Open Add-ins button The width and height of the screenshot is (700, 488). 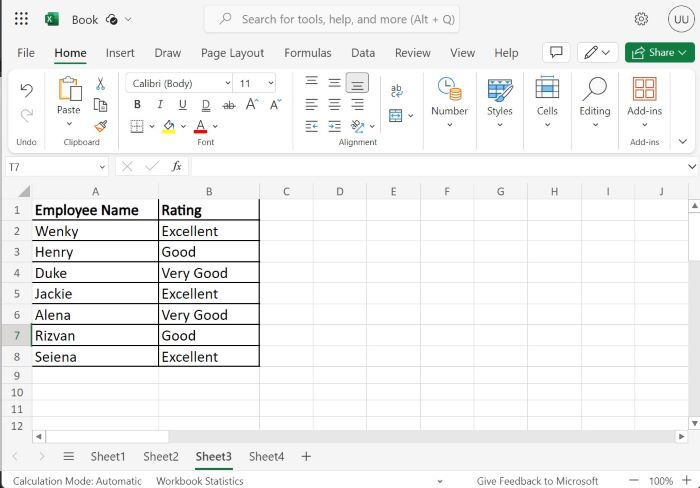[644, 102]
